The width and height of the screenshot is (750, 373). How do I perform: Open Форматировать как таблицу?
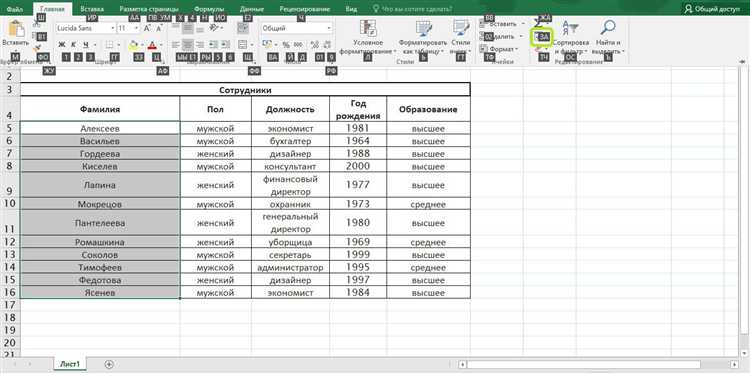click(x=423, y=37)
